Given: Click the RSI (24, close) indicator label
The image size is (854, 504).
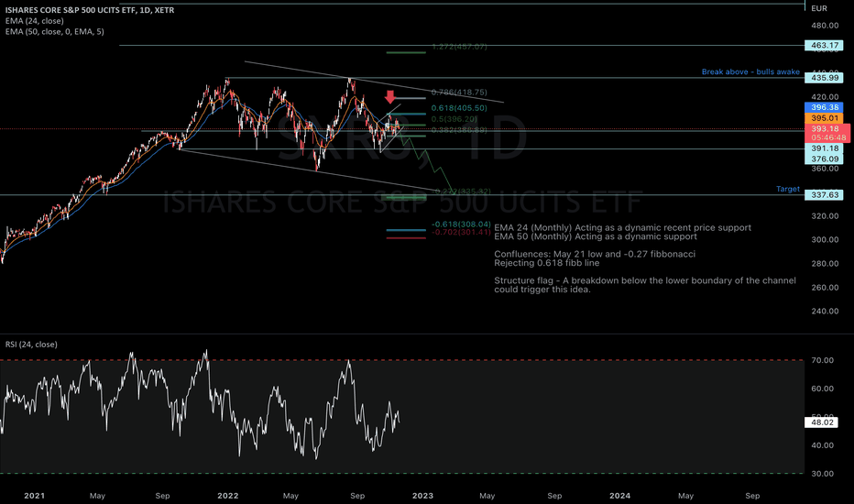Looking at the screenshot, I should point(31,345).
